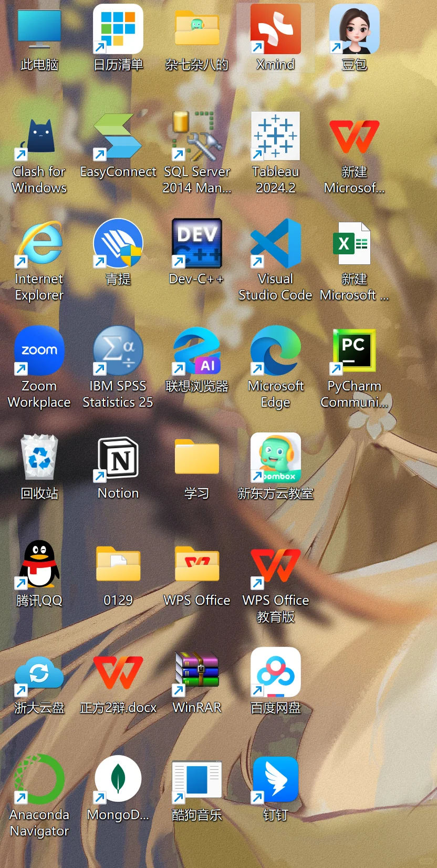Launch the 新东方云教室 icon
Screen dimensions: 437x868
(x=276, y=458)
